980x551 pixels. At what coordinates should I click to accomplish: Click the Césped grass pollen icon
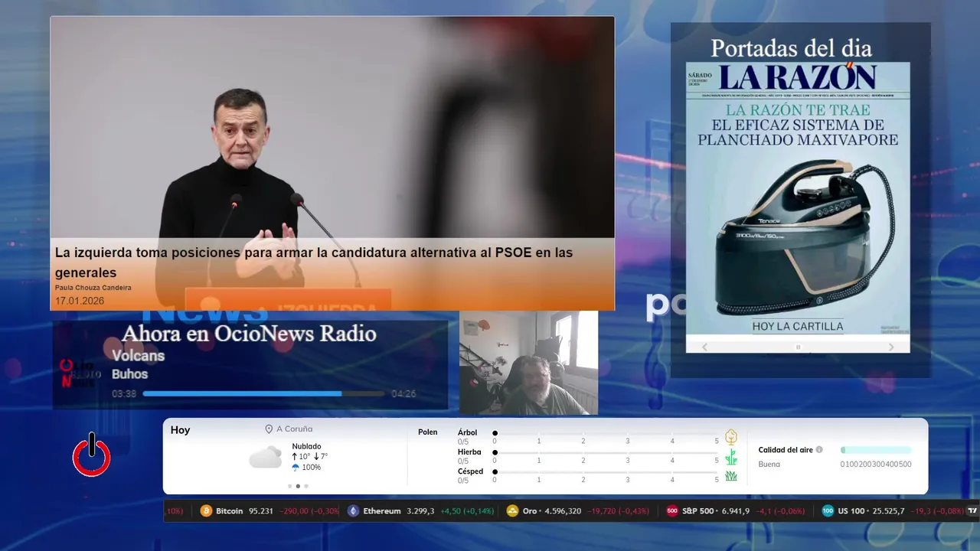(731, 476)
